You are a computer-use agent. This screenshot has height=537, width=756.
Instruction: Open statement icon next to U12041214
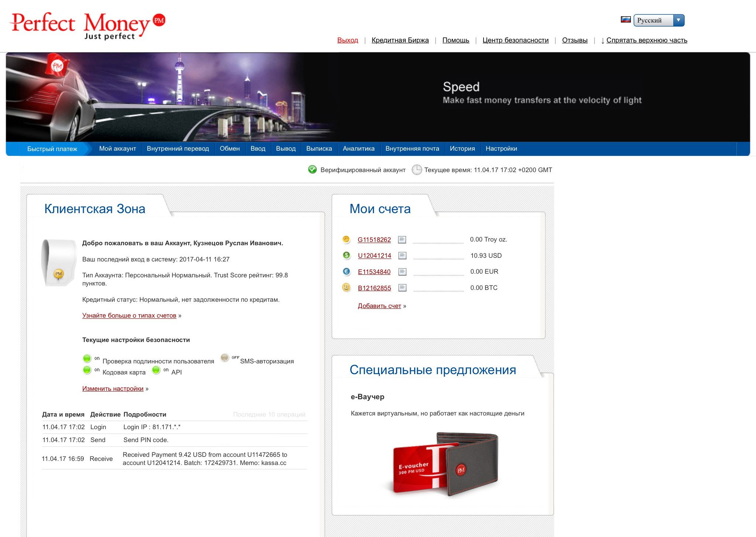[402, 256]
